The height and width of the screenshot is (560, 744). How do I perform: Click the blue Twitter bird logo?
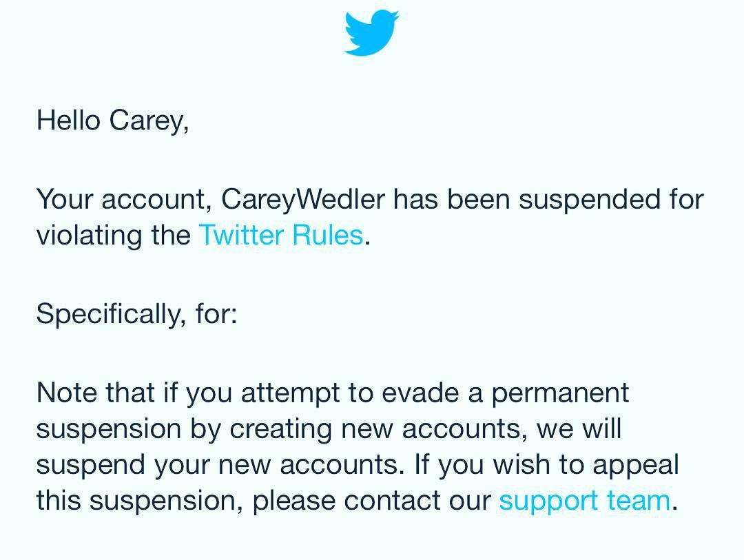(371, 32)
